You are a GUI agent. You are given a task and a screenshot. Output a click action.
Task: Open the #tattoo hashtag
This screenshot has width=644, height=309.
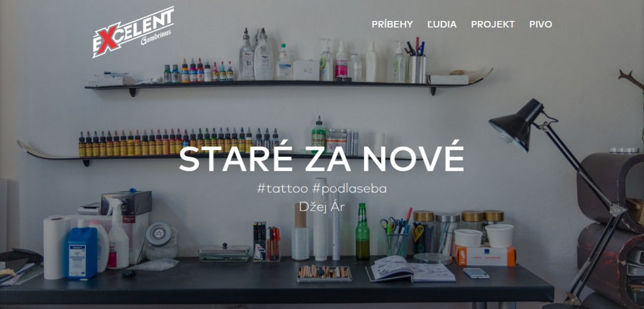point(283,188)
